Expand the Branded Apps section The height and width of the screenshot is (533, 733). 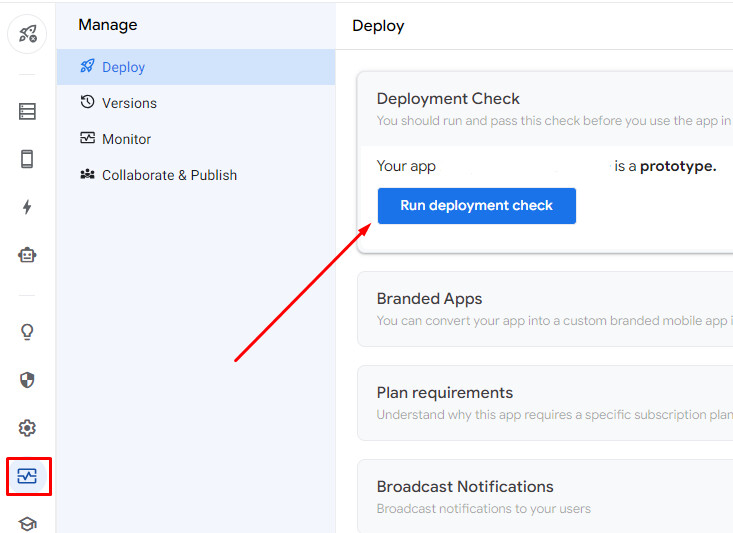click(430, 299)
